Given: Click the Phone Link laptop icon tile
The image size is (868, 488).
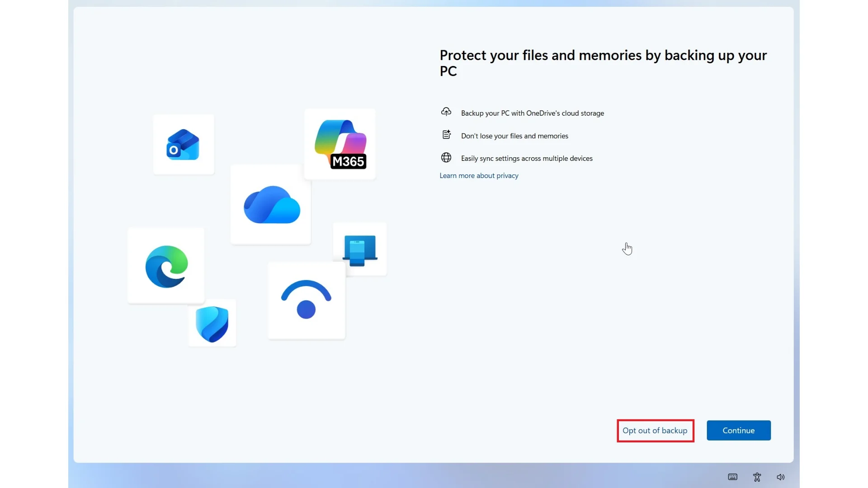Looking at the screenshot, I should (x=360, y=250).
